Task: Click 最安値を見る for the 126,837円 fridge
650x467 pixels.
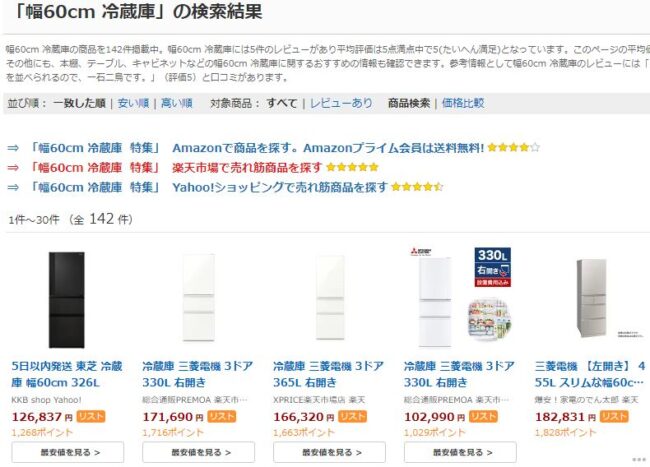Action: tap(67, 453)
